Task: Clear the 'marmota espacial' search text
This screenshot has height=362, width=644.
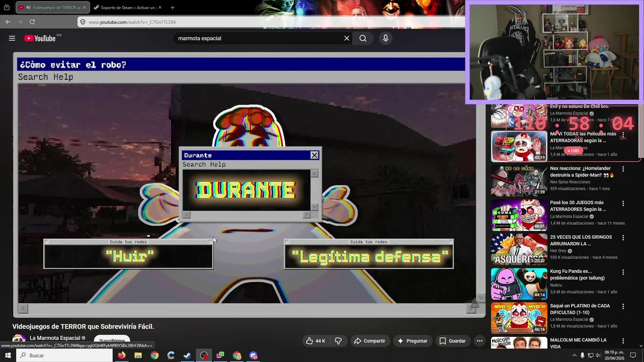Action: [347, 38]
